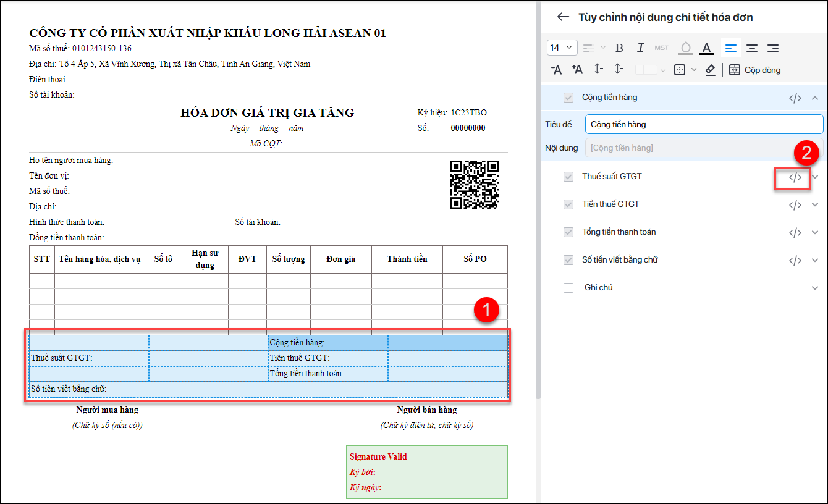The height and width of the screenshot is (504, 828).
Task: Go back using the left arrow
Action: click(x=562, y=17)
